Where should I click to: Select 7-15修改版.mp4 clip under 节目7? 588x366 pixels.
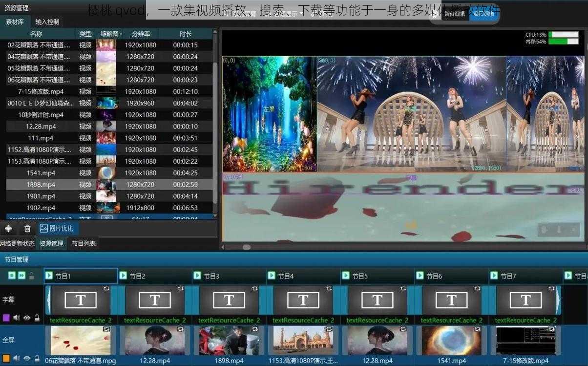(x=526, y=341)
